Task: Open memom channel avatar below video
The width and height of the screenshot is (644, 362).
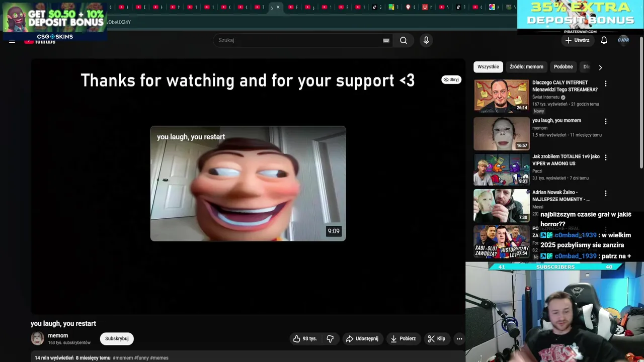Action: click(38, 339)
